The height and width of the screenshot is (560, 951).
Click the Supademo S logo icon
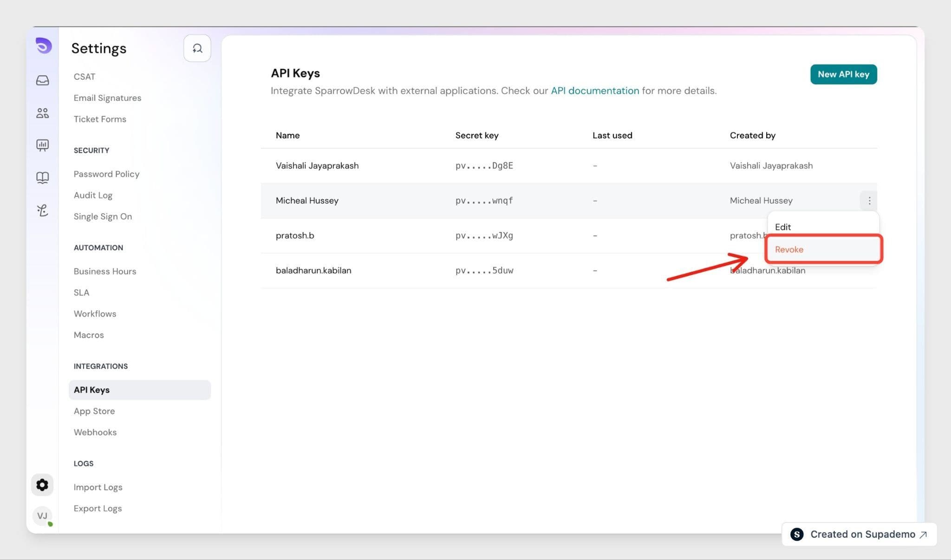(797, 534)
